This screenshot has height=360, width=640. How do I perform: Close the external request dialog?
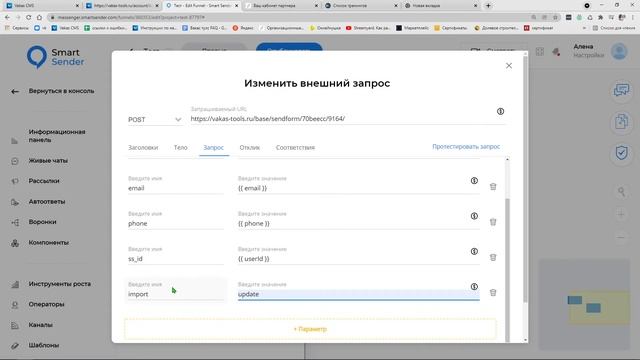(509, 65)
